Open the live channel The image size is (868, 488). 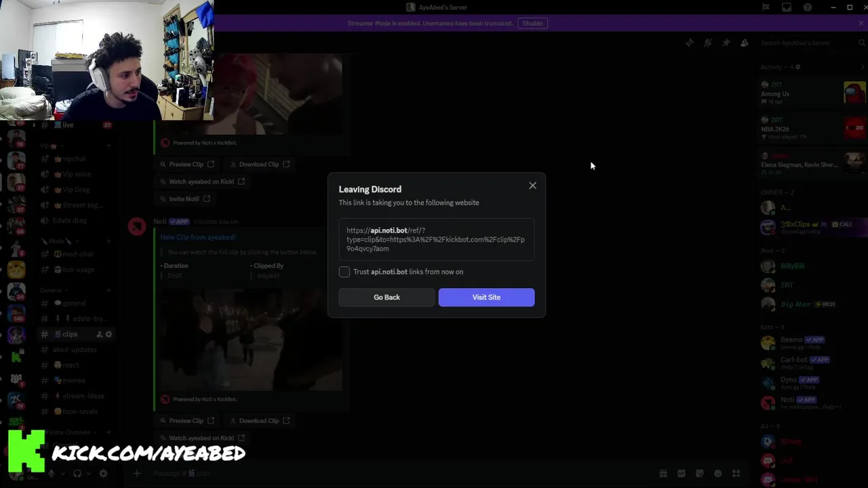(x=75, y=125)
